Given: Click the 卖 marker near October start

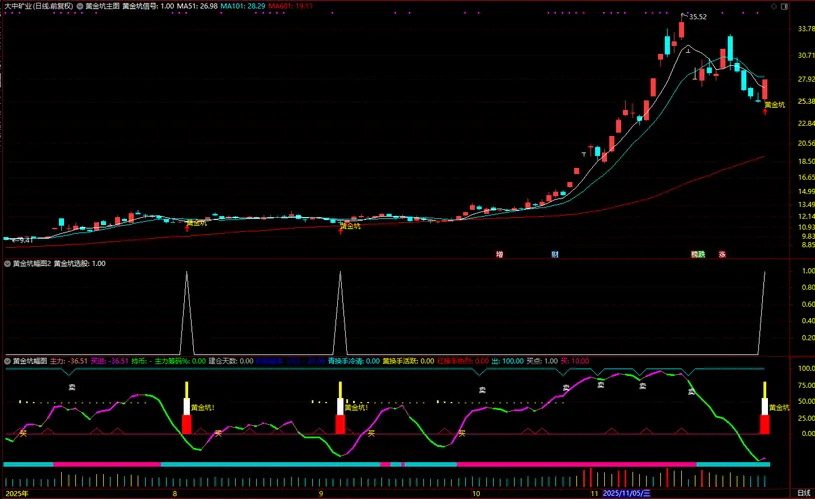Looking at the screenshot, I should 482,389.
